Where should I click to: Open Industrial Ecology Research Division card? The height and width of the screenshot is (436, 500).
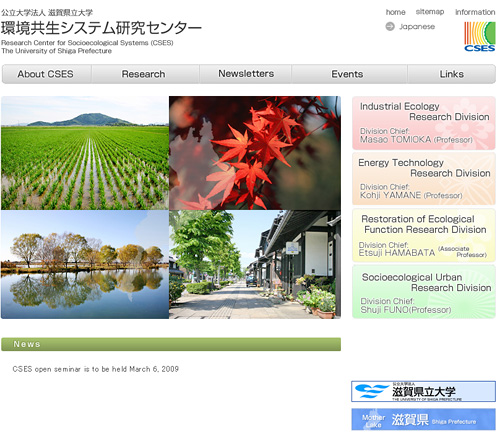[424, 123]
